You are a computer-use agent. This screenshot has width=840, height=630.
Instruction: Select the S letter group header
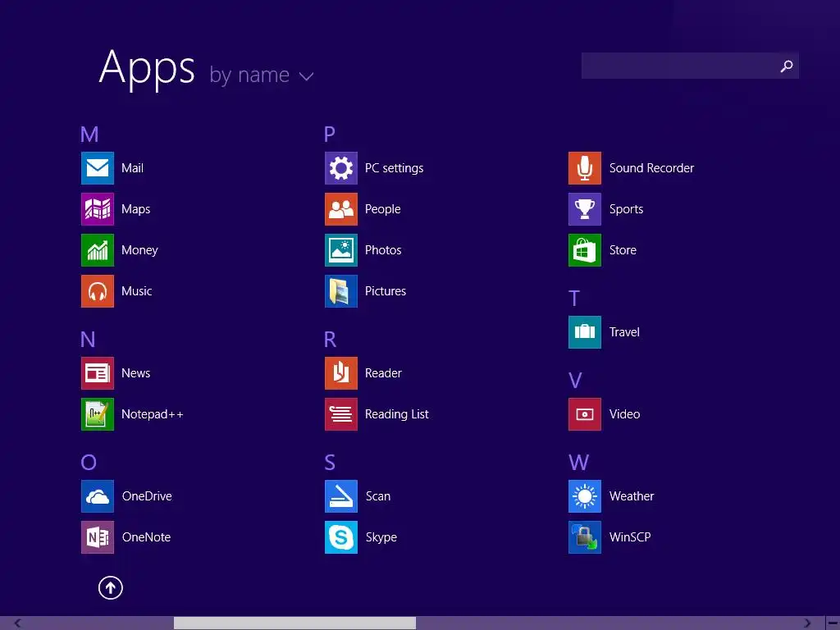[330, 463]
